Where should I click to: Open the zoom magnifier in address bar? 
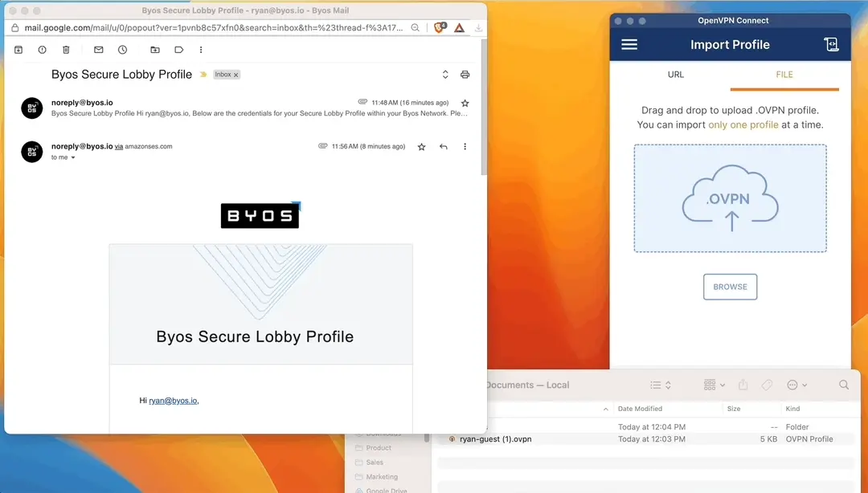[x=416, y=27]
